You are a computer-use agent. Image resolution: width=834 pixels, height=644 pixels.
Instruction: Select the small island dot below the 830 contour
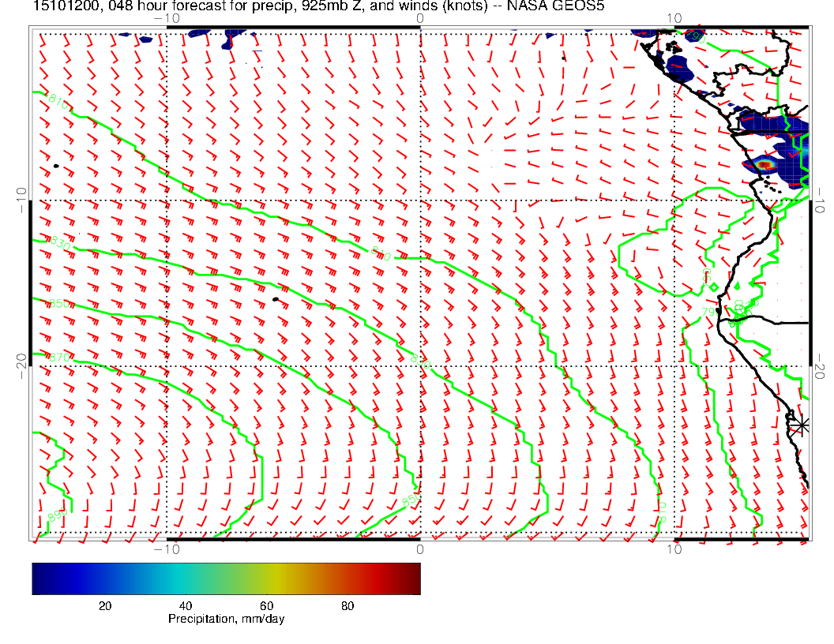click(x=275, y=299)
